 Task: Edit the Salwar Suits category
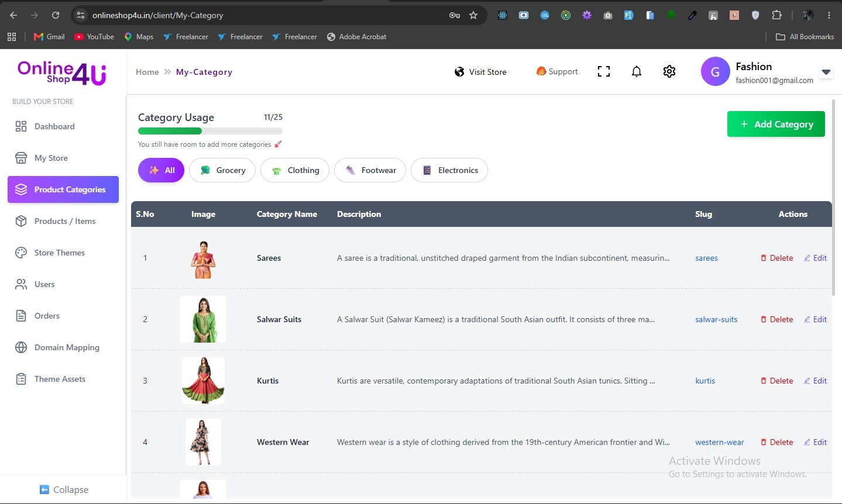point(815,319)
